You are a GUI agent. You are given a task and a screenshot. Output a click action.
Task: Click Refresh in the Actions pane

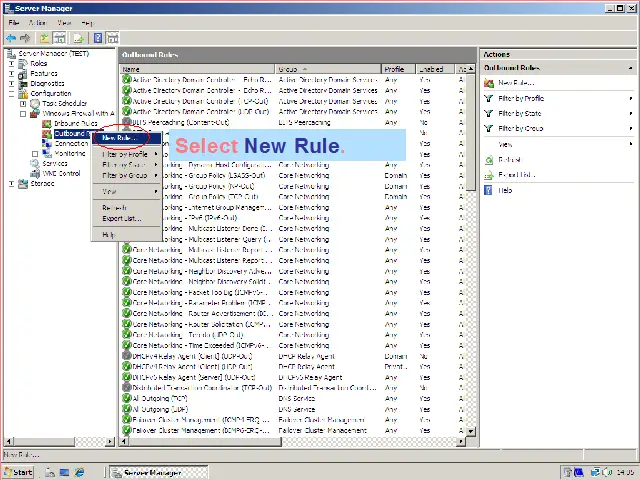(x=510, y=160)
